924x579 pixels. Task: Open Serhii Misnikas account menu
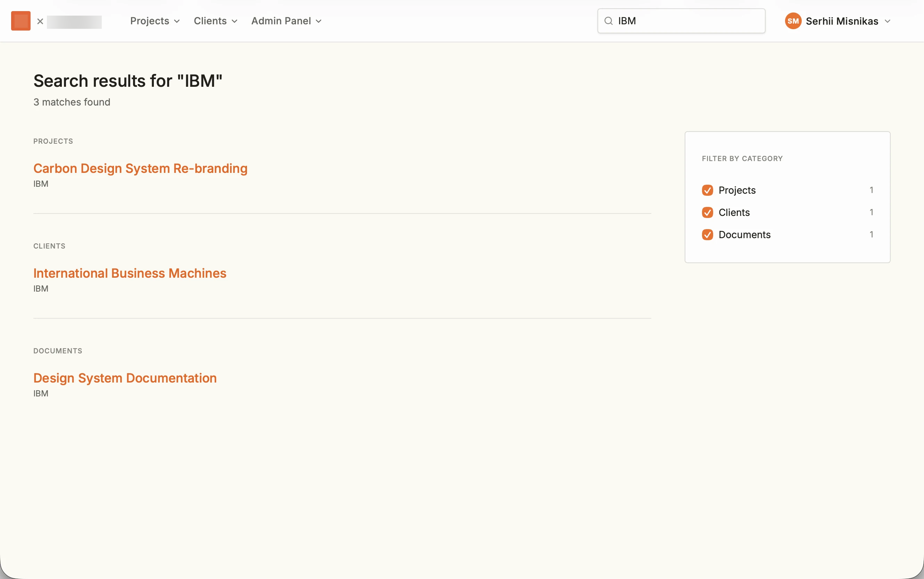click(838, 21)
